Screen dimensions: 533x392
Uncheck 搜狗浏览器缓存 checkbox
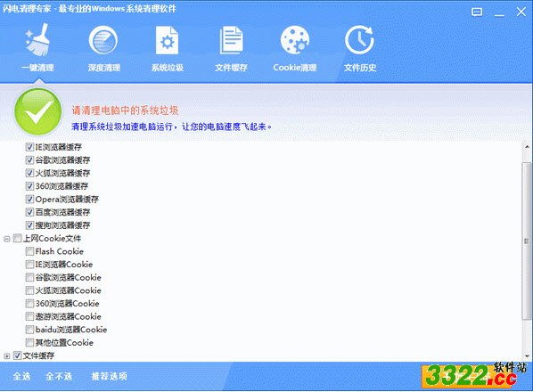(x=30, y=225)
